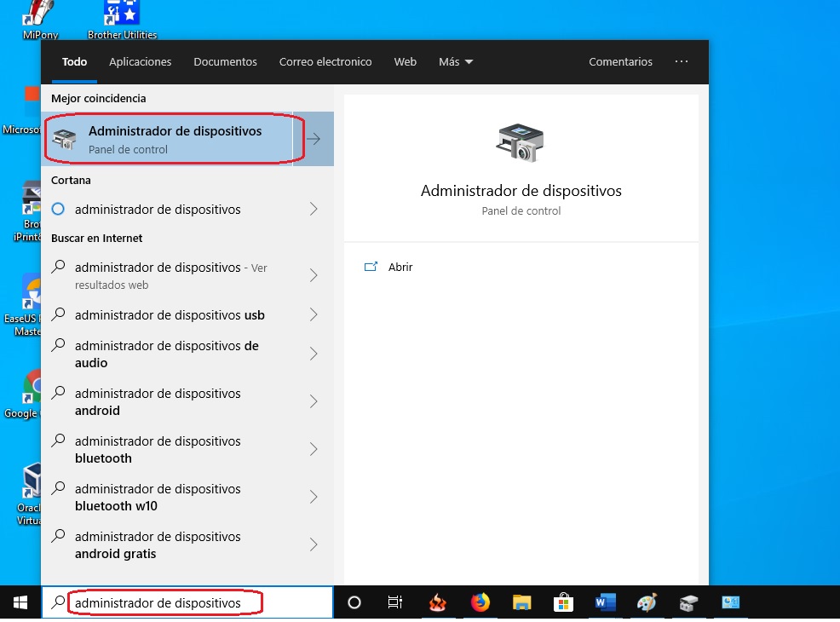Click Abrir in the preview pane

400,267
